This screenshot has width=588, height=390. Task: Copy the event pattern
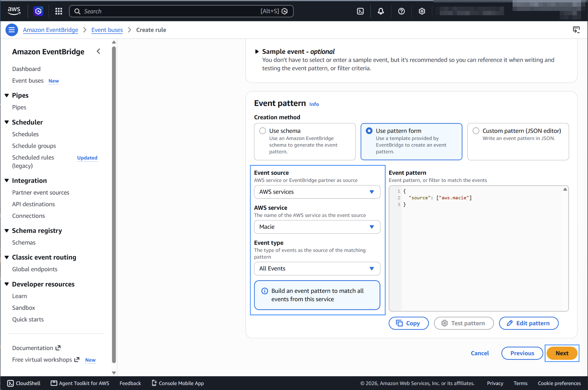coord(408,323)
